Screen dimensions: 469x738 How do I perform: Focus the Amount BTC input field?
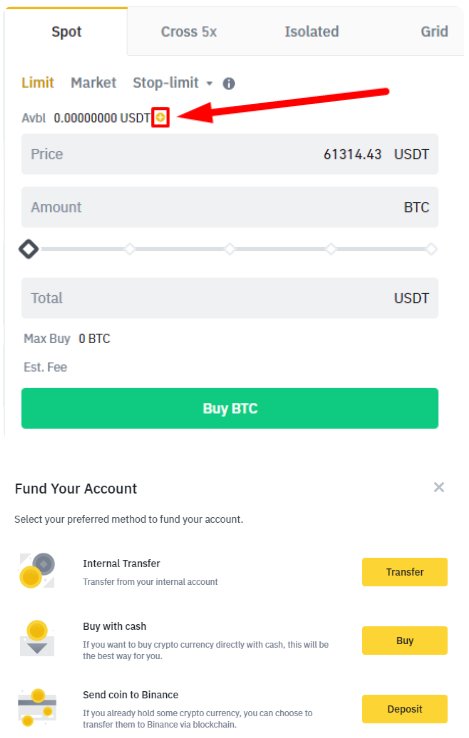pos(230,207)
